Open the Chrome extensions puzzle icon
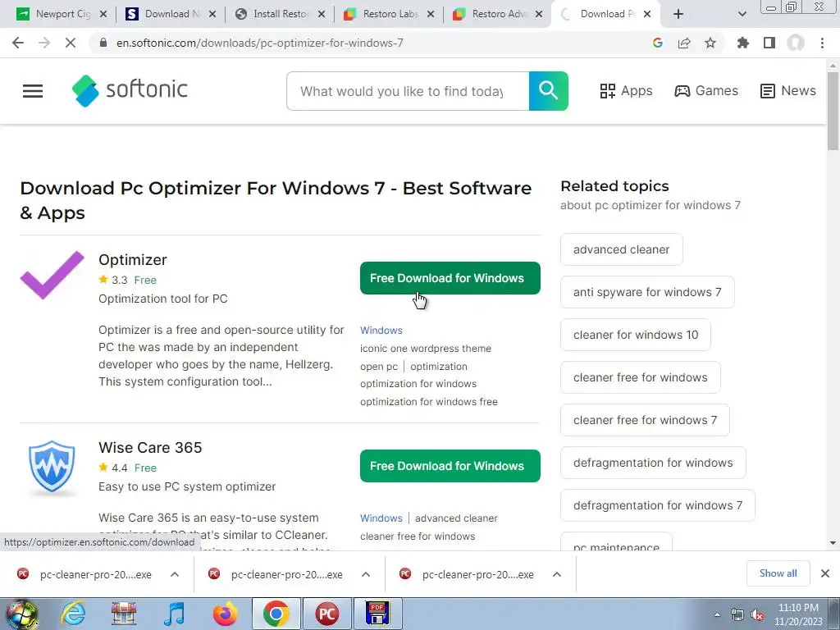 [742, 43]
